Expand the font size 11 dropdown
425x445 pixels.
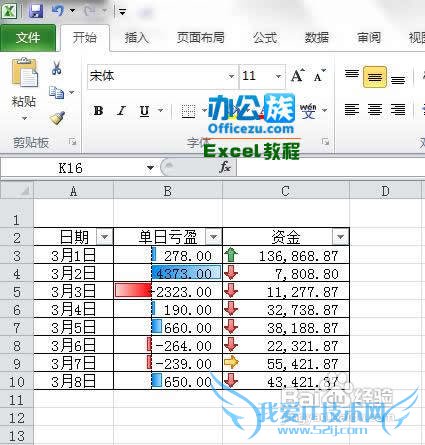pyautogui.click(x=278, y=76)
